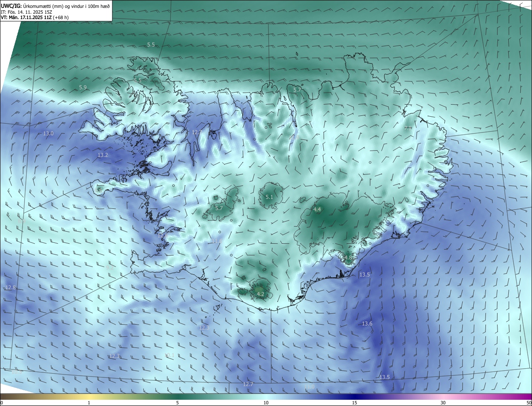Click the 5.1 value inside the glacier outline
The image size is (532, 406).
(269, 197)
